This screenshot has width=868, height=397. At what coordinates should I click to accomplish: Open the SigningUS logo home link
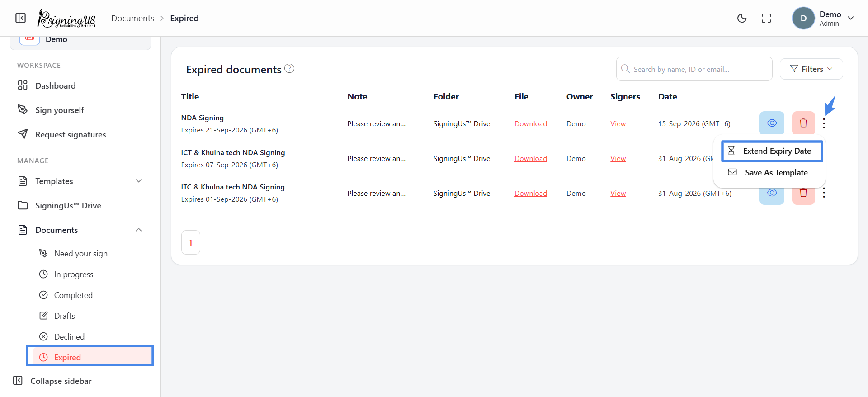pyautogui.click(x=66, y=18)
